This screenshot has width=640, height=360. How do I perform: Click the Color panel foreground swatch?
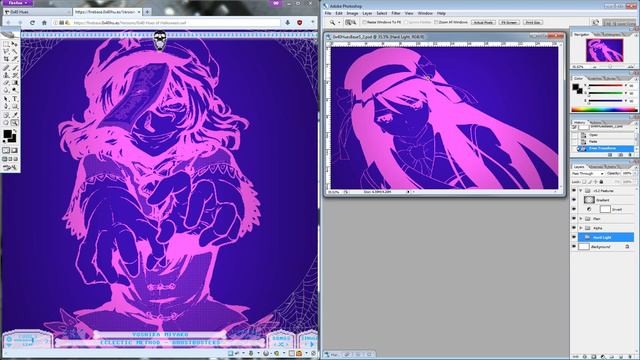coord(576,87)
